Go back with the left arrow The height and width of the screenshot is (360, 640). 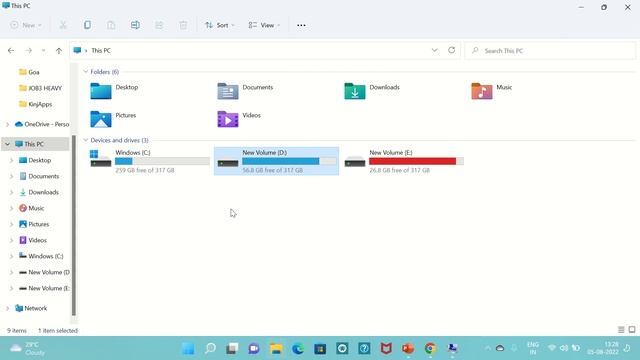[11, 51]
